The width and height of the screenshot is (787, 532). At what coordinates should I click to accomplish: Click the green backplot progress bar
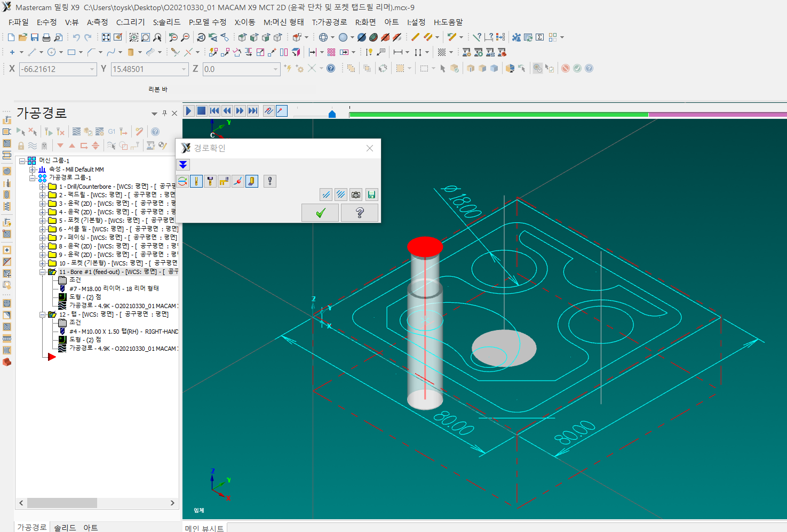coord(498,115)
